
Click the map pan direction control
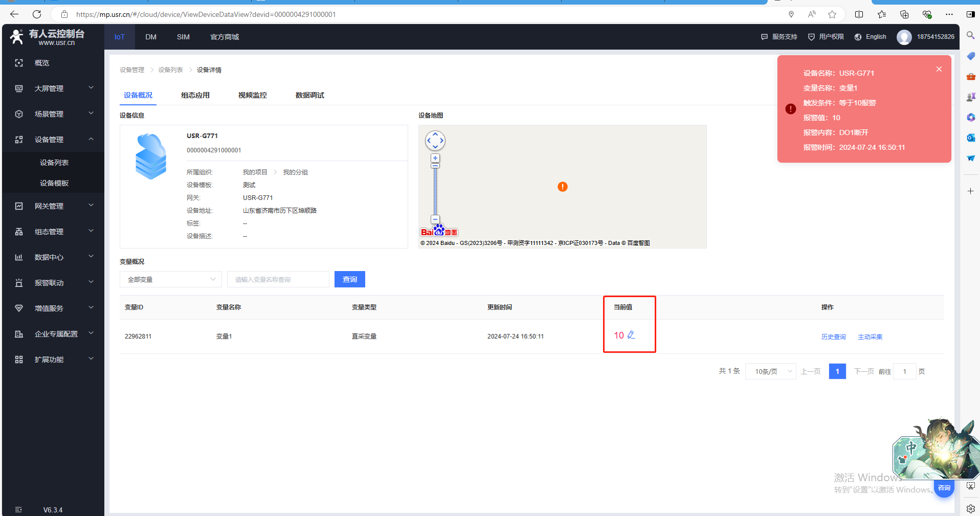click(x=435, y=141)
